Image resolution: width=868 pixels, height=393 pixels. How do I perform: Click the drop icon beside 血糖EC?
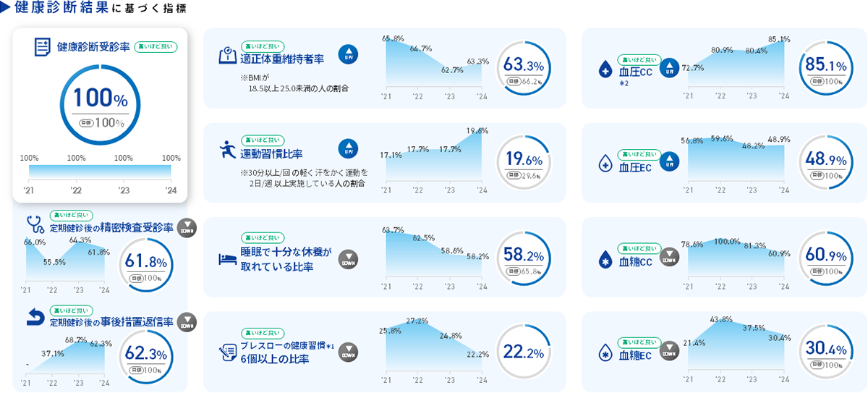point(605,355)
